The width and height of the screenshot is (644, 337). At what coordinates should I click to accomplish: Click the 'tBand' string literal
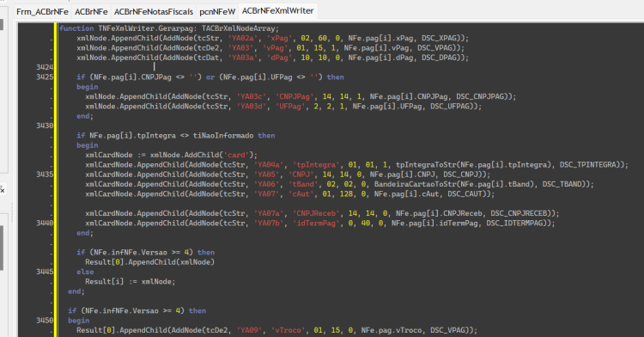coord(303,184)
